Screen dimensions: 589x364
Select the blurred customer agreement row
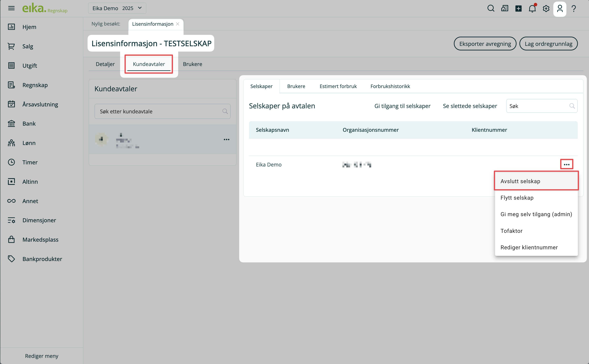click(x=162, y=139)
